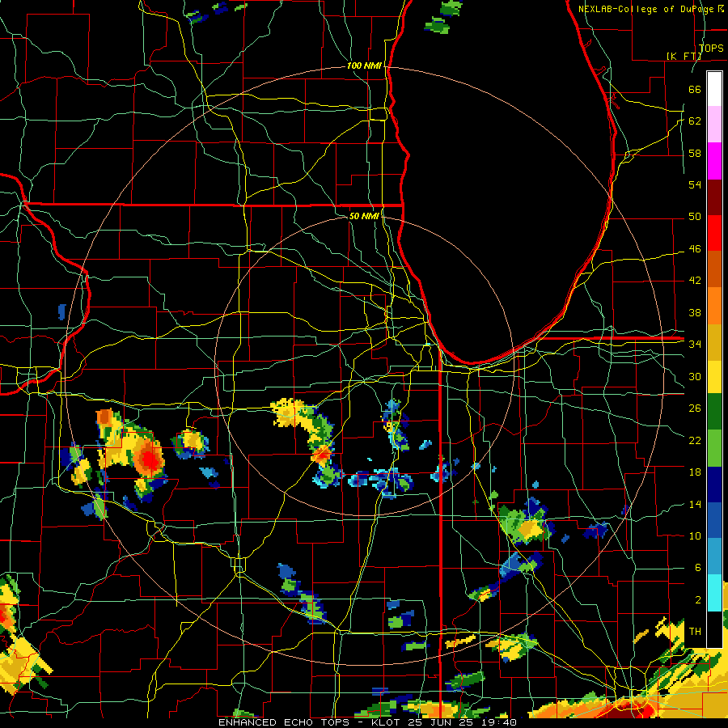This screenshot has width=728, height=728.
Task: Click the 38 value on the legend
Action: click(695, 312)
